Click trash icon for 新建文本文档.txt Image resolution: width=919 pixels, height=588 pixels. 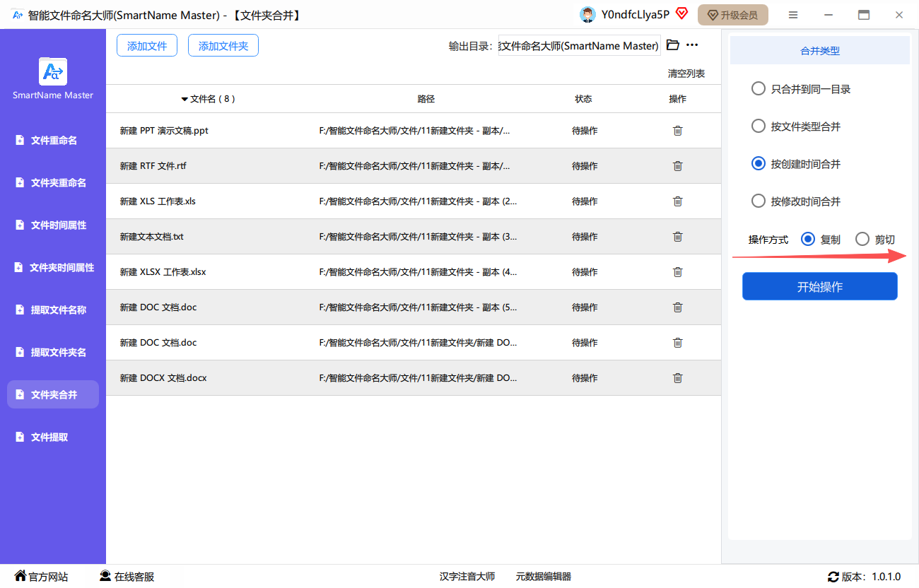click(x=677, y=237)
